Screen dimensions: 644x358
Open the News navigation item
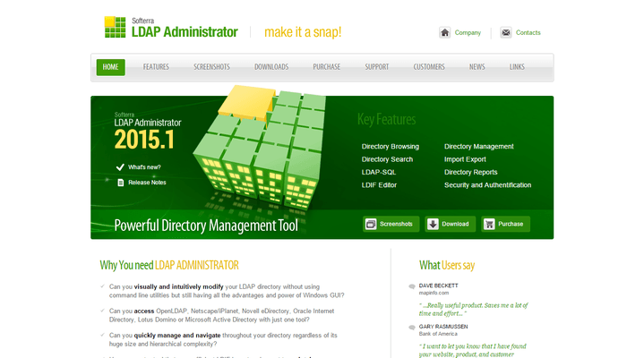point(477,67)
